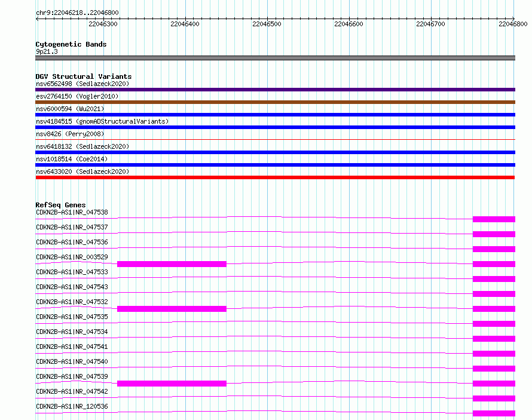Click the right-edge exon block of NR_047534
532x420 pixels.
pos(494,339)
